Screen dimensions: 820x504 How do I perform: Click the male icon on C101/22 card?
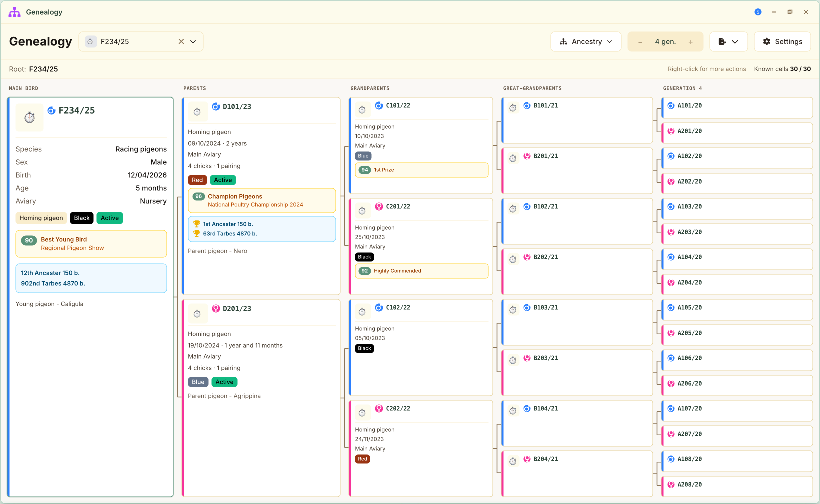(x=379, y=105)
